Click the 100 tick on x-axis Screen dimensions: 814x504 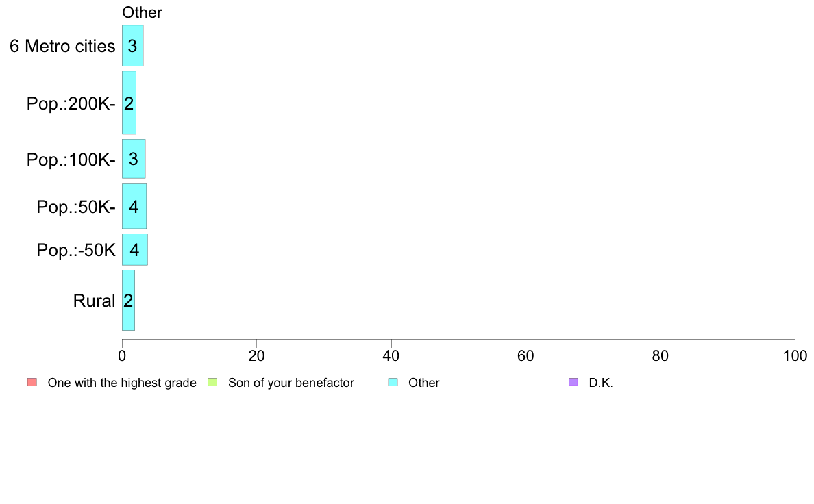795,355
